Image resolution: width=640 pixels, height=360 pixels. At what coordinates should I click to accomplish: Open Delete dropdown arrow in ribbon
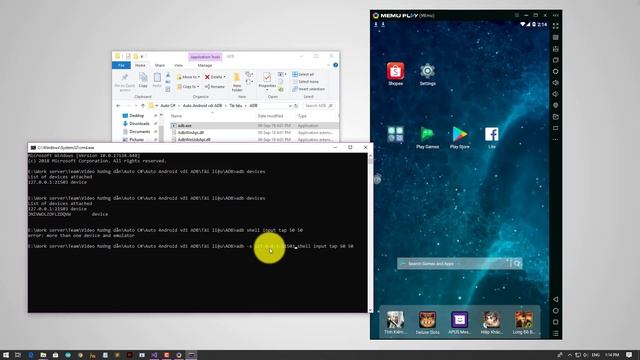224,77
